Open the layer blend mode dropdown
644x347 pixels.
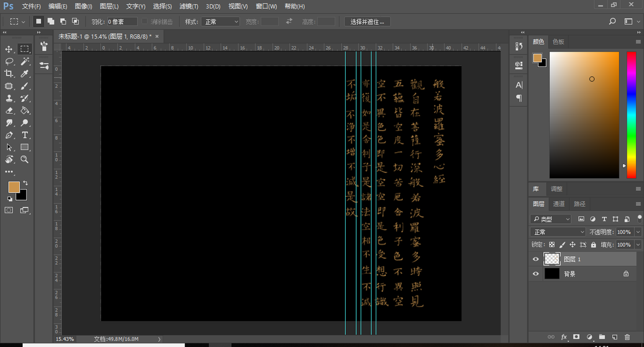(x=558, y=232)
